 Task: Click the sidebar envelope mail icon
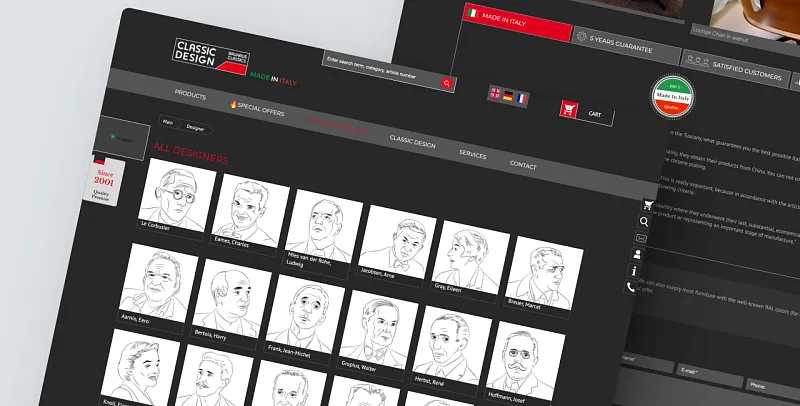641,238
